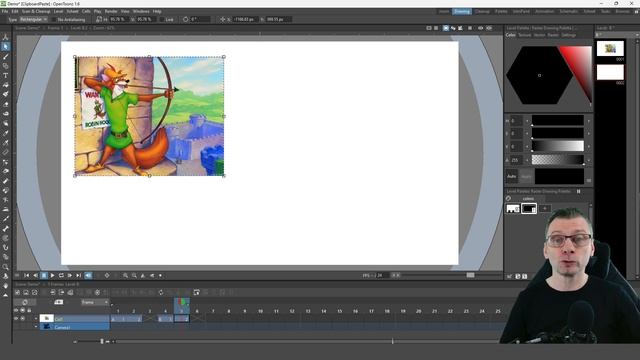Select the blank second frame thumbnail
Image resolution: width=640 pixels, height=360 pixels.
tap(610, 72)
